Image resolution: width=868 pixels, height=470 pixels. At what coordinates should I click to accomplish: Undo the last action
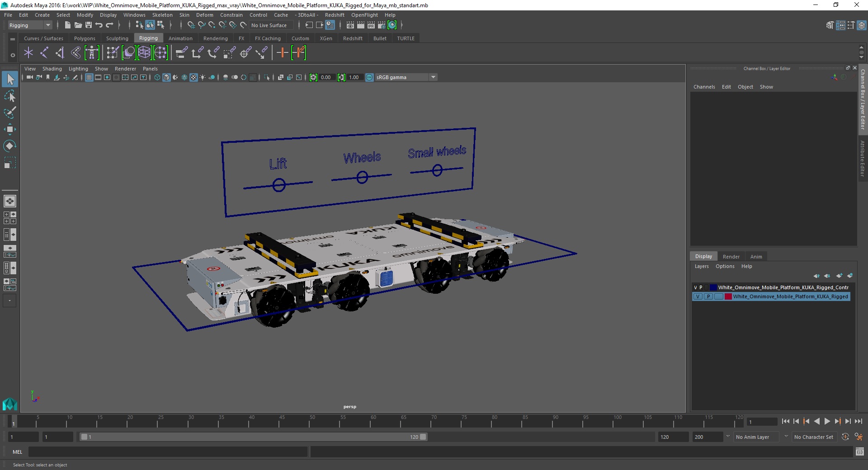99,25
